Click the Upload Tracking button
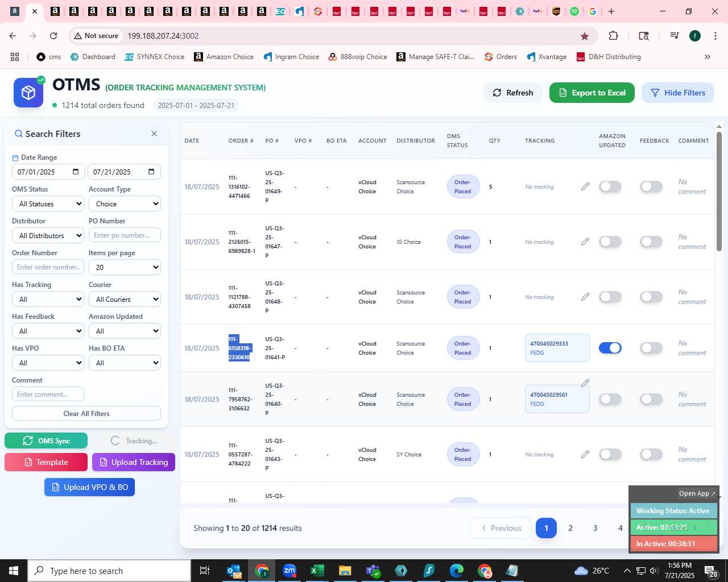 coord(134,462)
